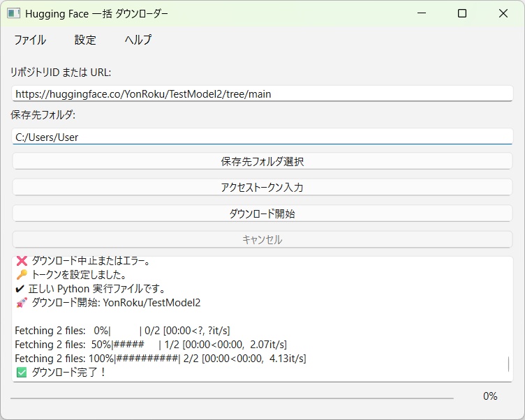Click the アクセストークン入力 button
Screen dimensions: 525x420
[x=262, y=187]
